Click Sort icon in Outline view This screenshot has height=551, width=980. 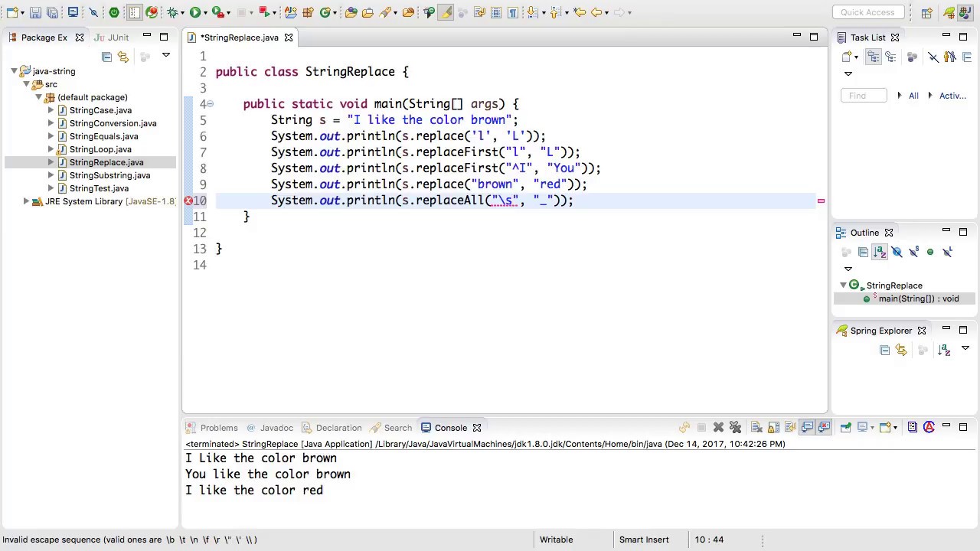(x=880, y=252)
